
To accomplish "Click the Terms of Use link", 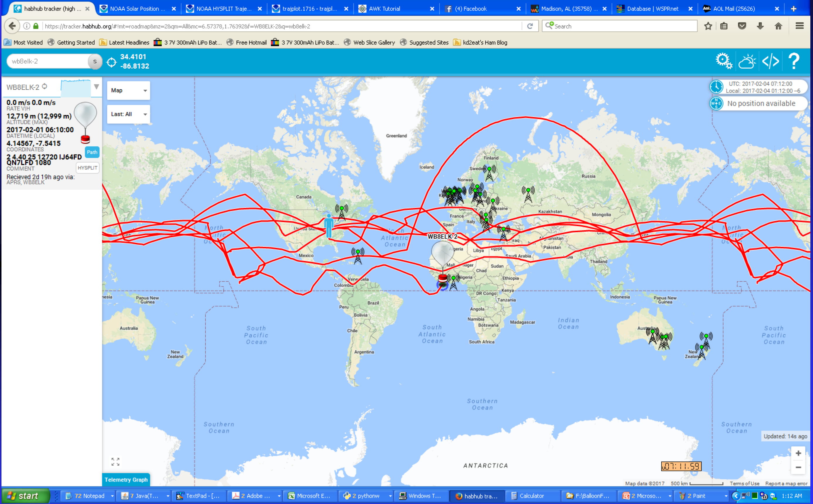I will coord(744,483).
